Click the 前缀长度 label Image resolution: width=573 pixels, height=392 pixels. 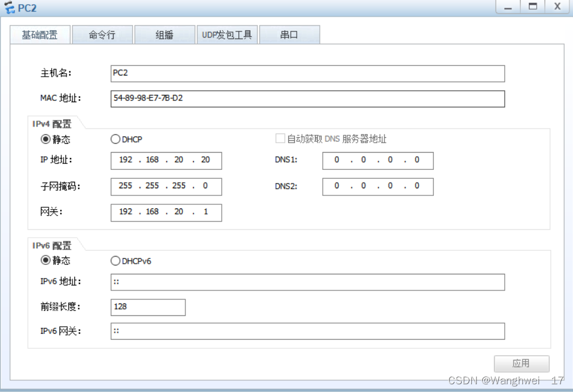coord(60,306)
